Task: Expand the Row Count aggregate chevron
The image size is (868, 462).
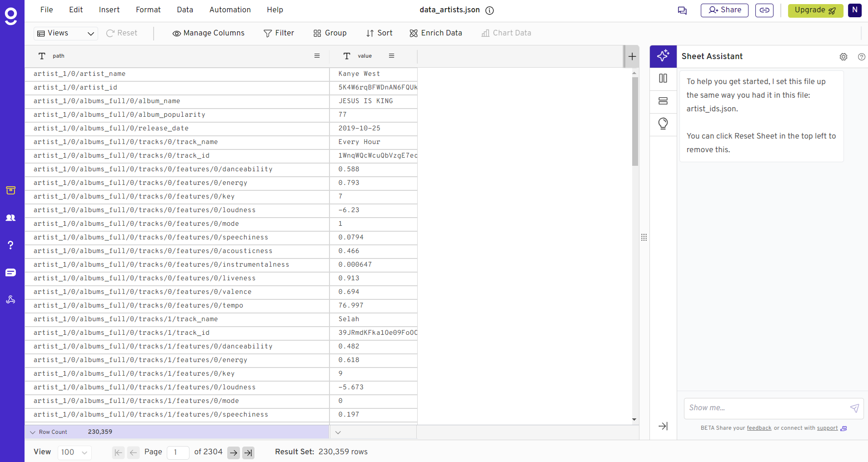Action: (33, 432)
